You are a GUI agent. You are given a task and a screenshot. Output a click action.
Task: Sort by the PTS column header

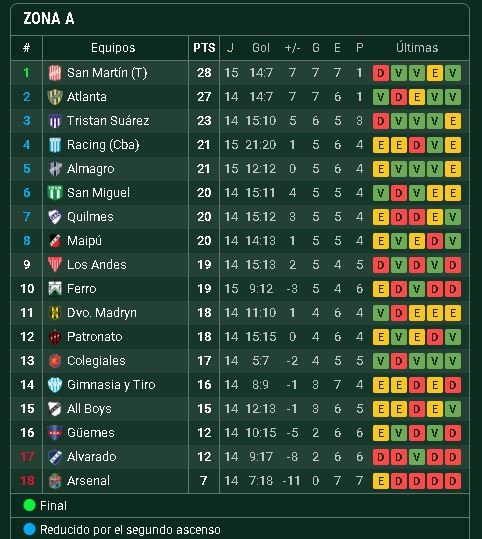(204, 48)
